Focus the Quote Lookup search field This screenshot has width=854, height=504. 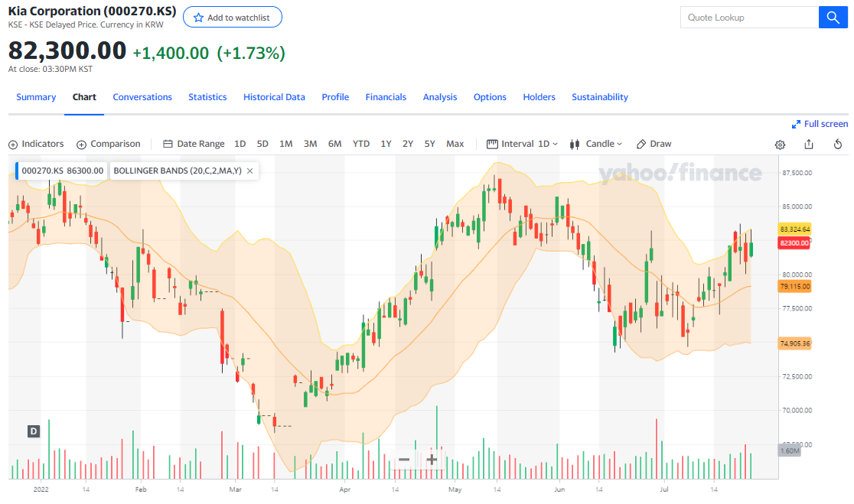click(x=749, y=18)
